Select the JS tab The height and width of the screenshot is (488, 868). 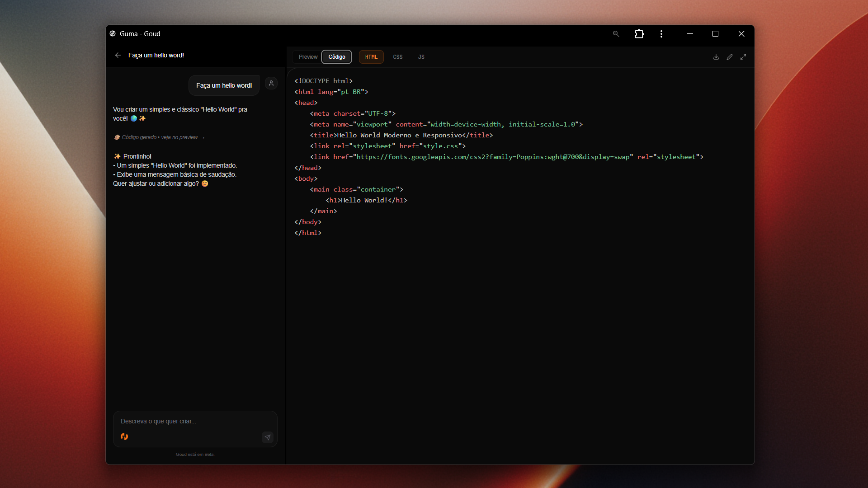[x=421, y=57]
